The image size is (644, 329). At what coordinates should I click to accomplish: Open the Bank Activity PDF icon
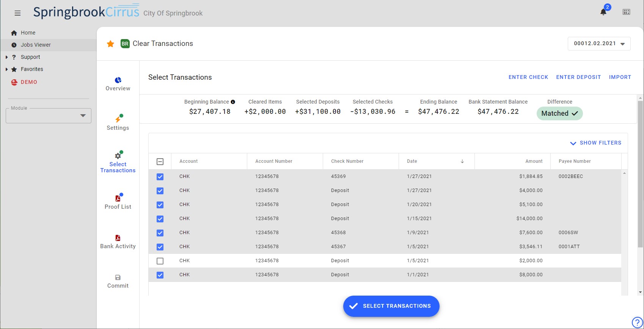click(118, 238)
